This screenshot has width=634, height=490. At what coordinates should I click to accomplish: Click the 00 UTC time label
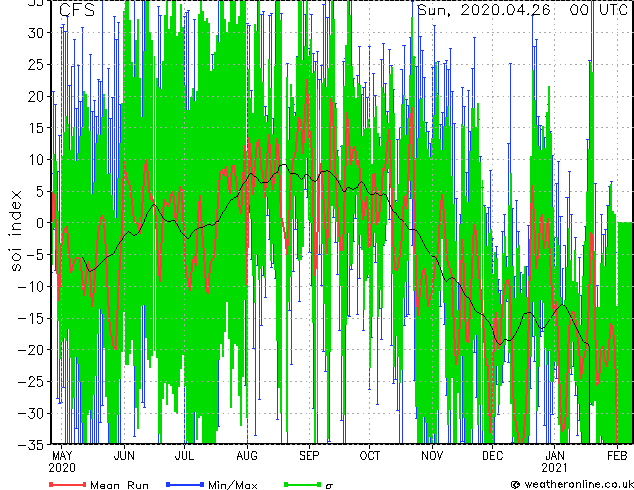coord(598,10)
